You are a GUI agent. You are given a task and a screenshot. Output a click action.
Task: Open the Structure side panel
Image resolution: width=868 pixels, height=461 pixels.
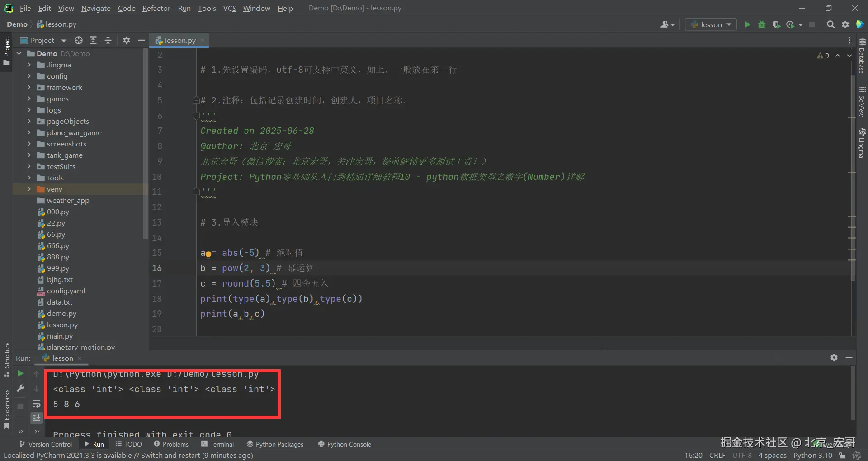(7, 359)
